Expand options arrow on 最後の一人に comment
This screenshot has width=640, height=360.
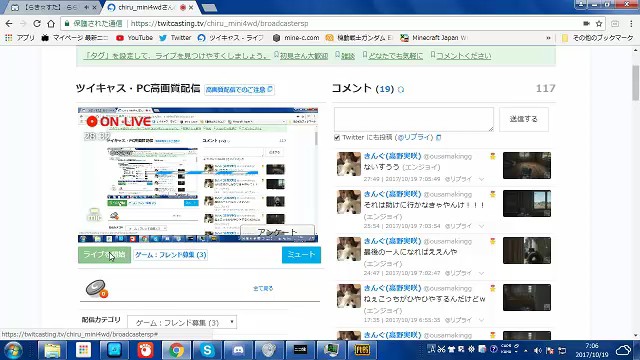click(482, 273)
